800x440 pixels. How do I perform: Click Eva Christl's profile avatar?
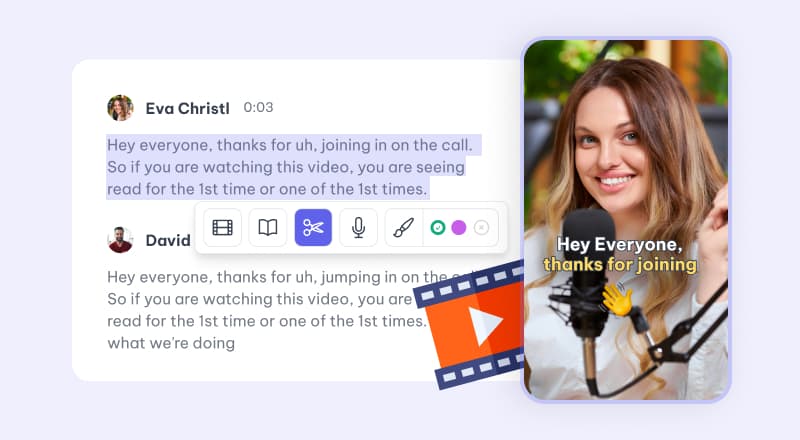[x=120, y=108]
